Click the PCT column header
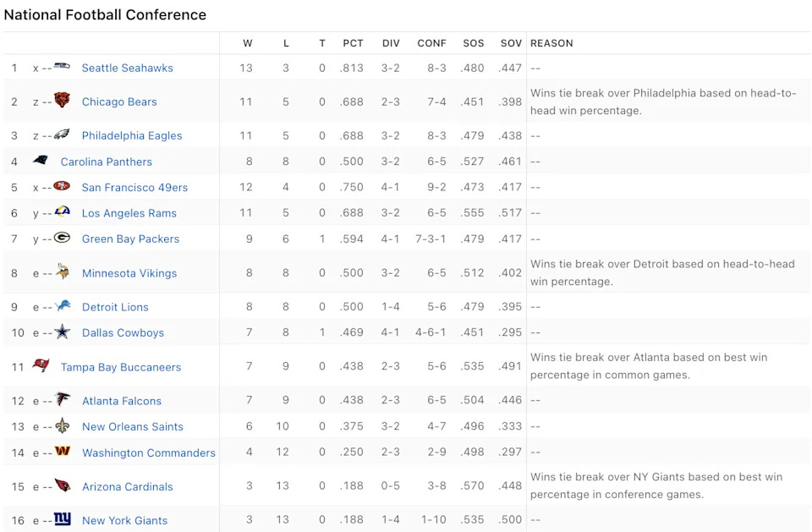Image resolution: width=812 pixels, height=532 pixels. (x=353, y=43)
